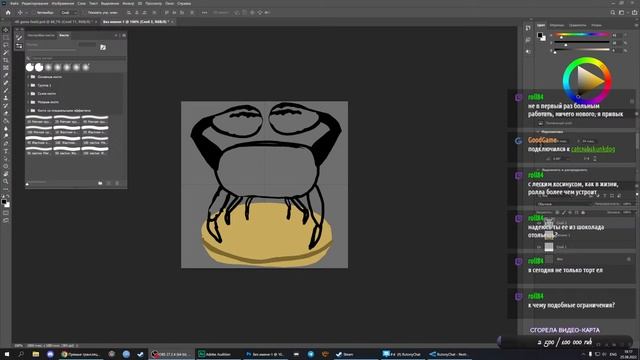Open the Изображение menu
This screenshot has width=640, height=360.
click(63, 3)
